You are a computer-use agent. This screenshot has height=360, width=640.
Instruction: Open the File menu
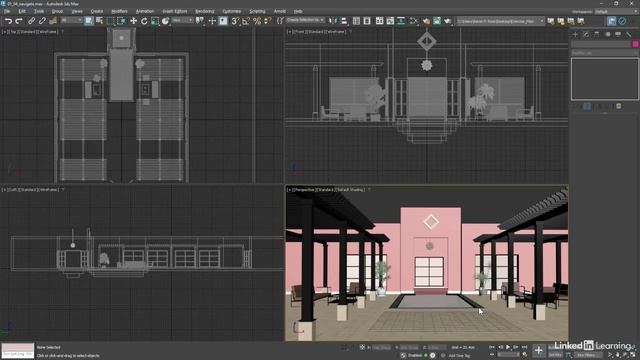click(7, 11)
